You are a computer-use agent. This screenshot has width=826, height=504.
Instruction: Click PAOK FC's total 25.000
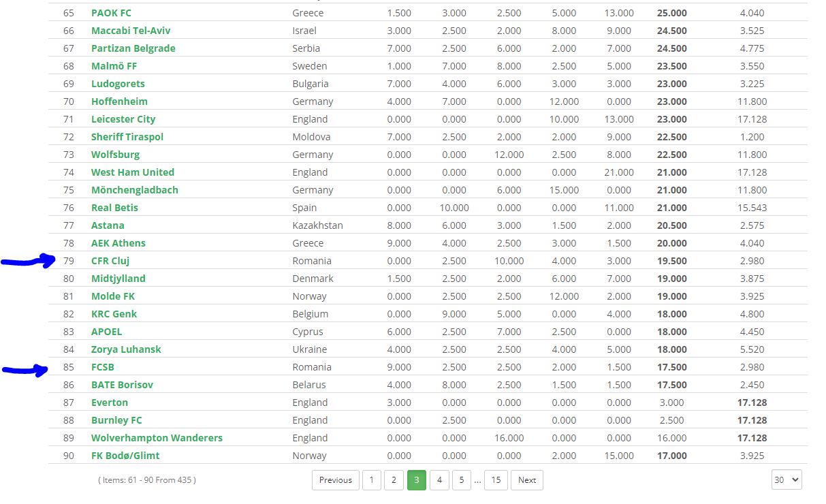click(671, 13)
